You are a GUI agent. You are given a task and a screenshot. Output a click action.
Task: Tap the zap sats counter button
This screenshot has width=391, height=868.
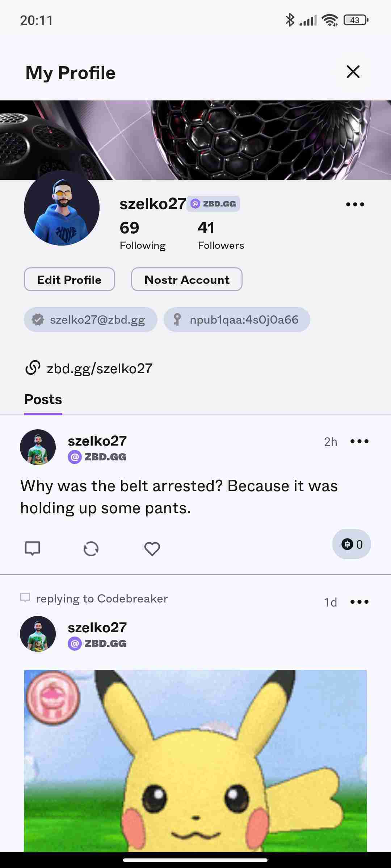(352, 544)
